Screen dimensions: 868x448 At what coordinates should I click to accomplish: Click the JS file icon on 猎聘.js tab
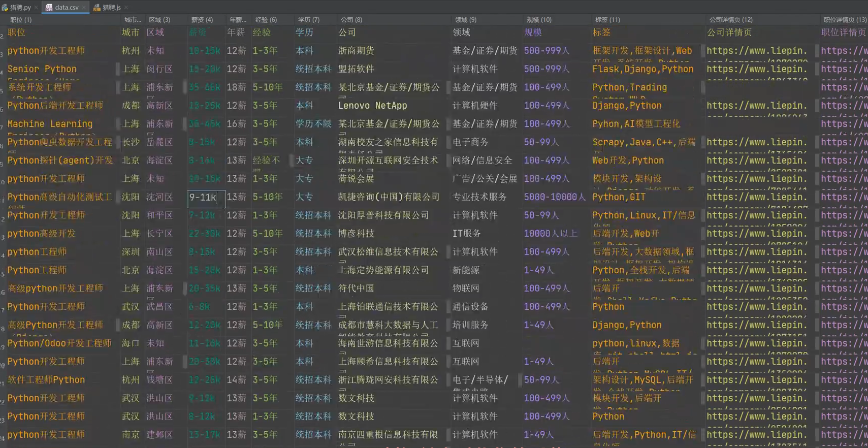(97, 7)
